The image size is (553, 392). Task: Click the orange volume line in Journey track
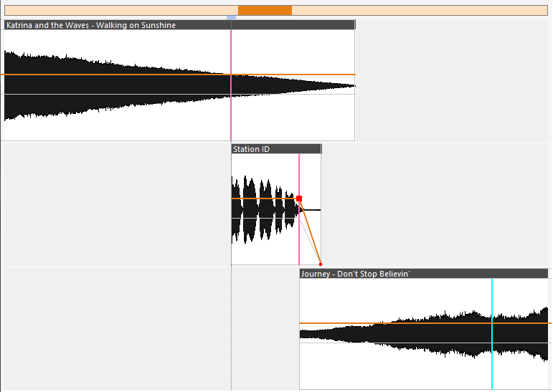(x=425, y=323)
